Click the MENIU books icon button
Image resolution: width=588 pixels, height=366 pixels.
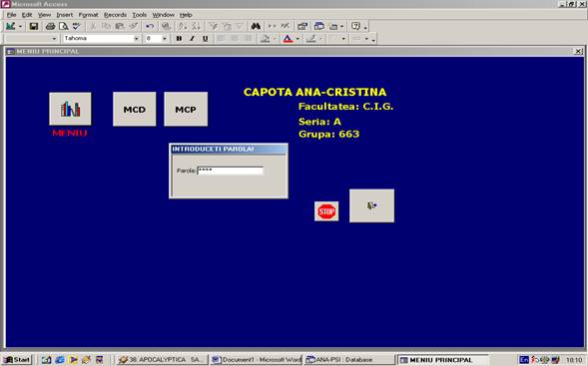click(x=70, y=109)
